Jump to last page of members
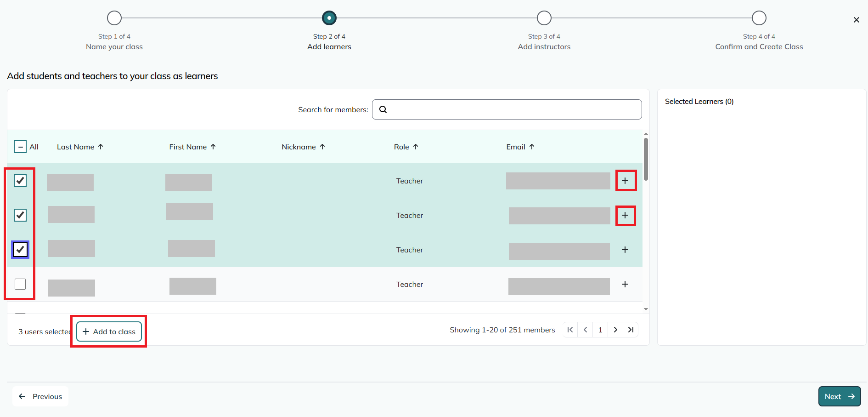 (631, 330)
